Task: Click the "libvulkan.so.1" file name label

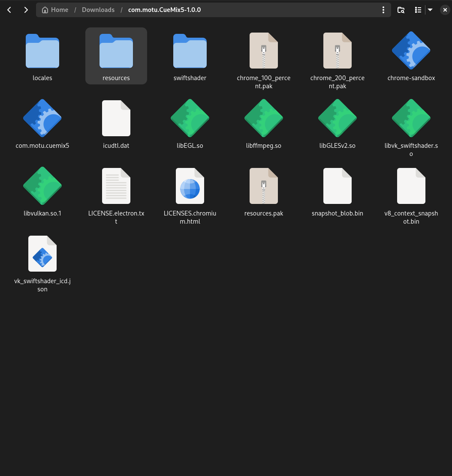Action: (x=42, y=213)
